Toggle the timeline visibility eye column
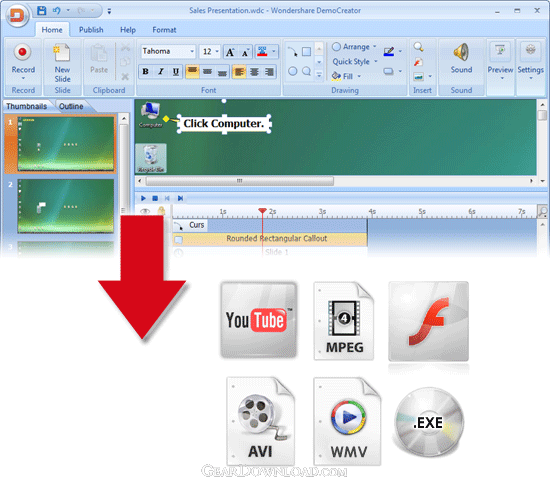 click(145, 211)
